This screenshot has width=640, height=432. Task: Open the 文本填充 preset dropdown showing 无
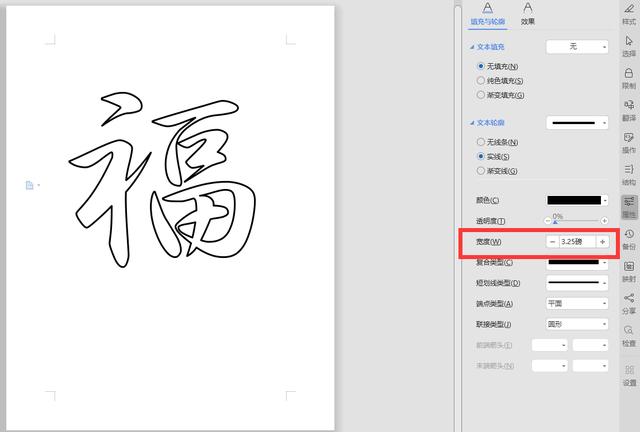[x=577, y=46]
